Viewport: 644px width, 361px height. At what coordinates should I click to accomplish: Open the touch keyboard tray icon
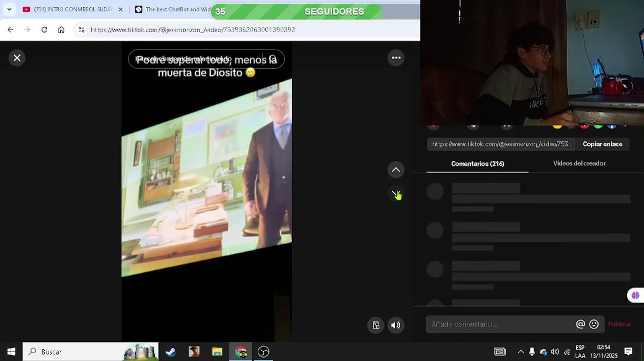tap(500, 351)
